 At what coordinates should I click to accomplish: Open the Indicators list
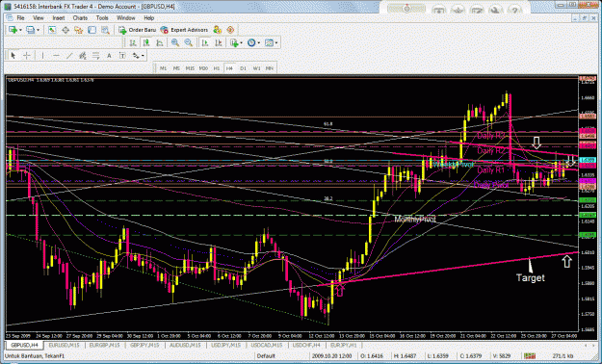click(234, 43)
